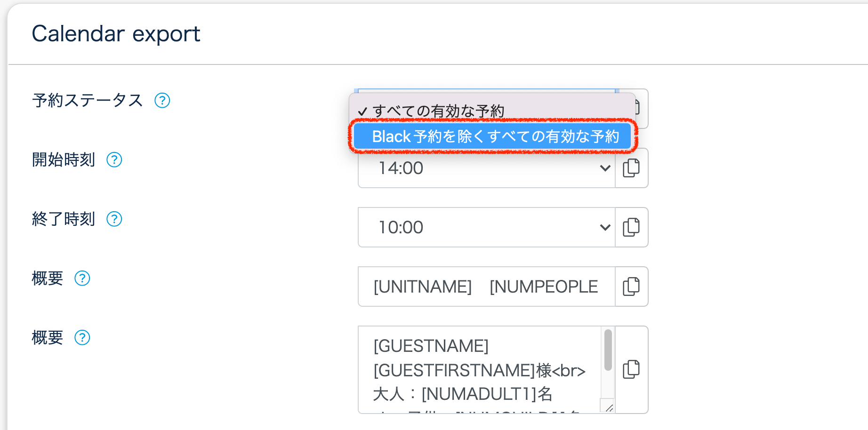The width and height of the screenshot is (868, 430).
Task: Select the すべての有効な予約 option
Action: [x=438, y=111]
